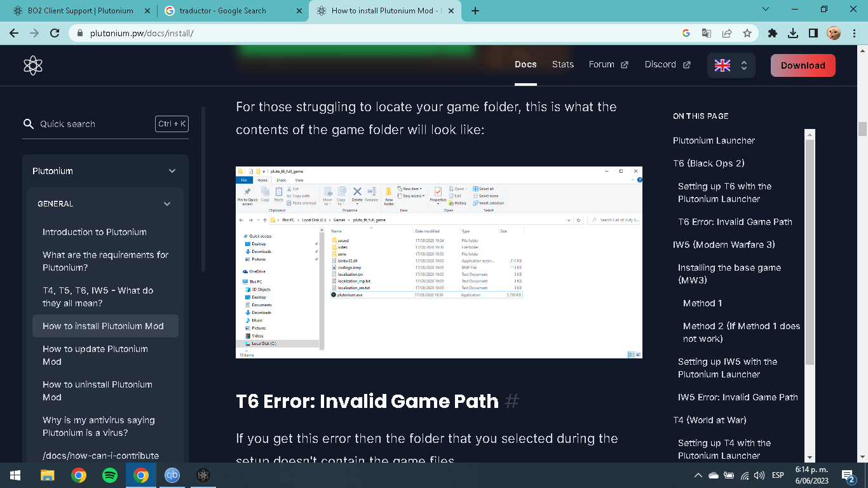Click On This Page scrollbar down arrow
Screen dimensions: 868x488
[810, 457]
